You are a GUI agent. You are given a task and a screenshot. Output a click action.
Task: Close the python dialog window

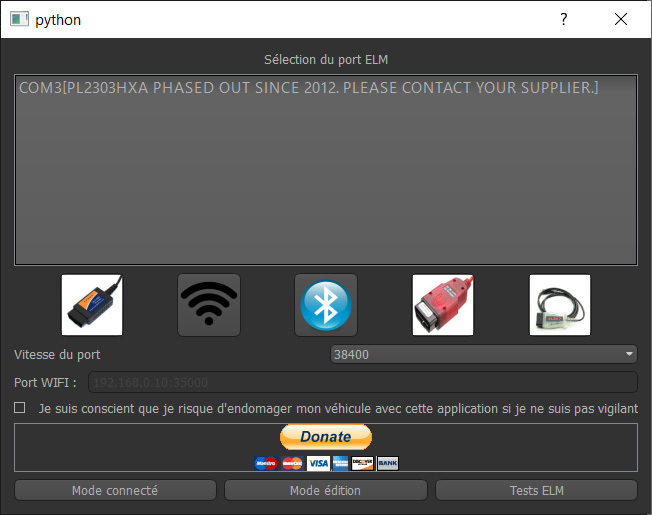pos(621,19)
